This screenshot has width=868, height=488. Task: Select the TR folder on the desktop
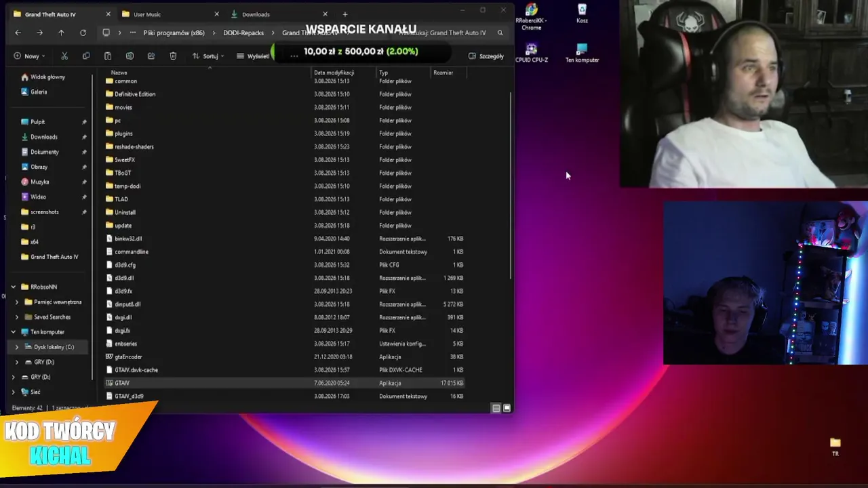(835, 447)
